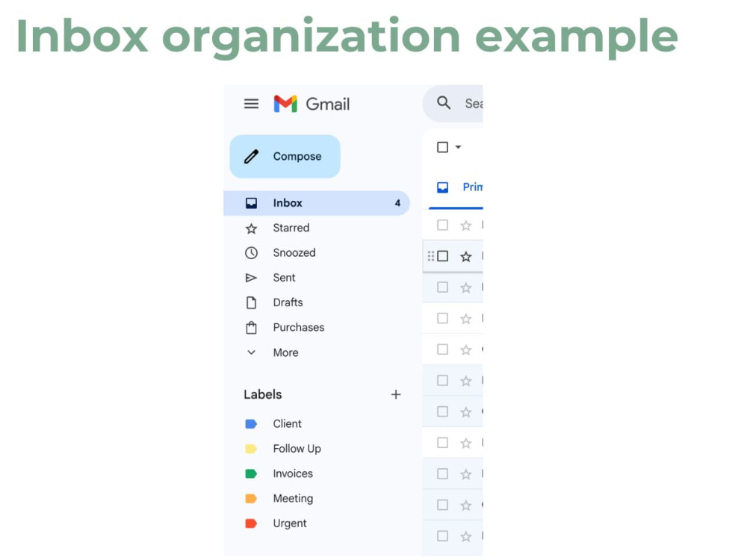Open the Inbox folder

point(316,203)
